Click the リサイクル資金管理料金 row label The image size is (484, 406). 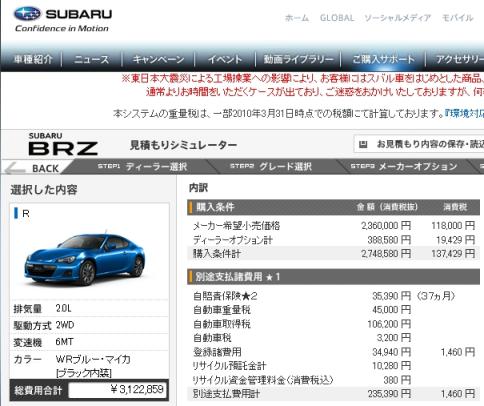tap(263, 380)
